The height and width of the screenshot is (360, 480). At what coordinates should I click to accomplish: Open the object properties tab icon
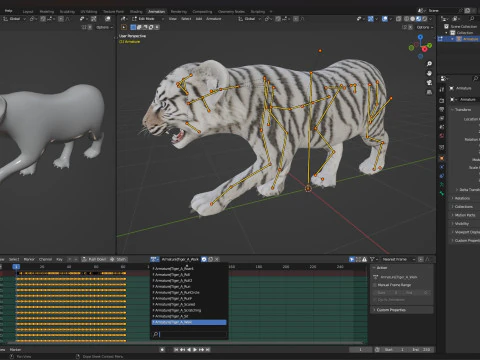[442, 158]
